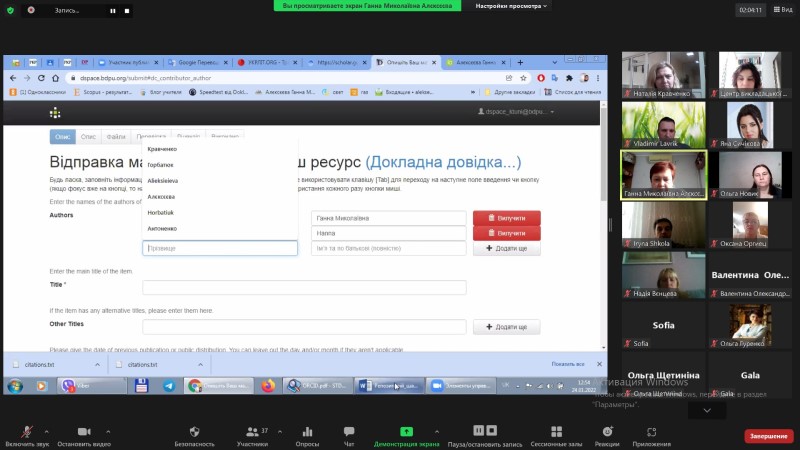Open the Chat icon in Zoom toolbar
This screenshot has width=800, height=450.
point(349,431)
